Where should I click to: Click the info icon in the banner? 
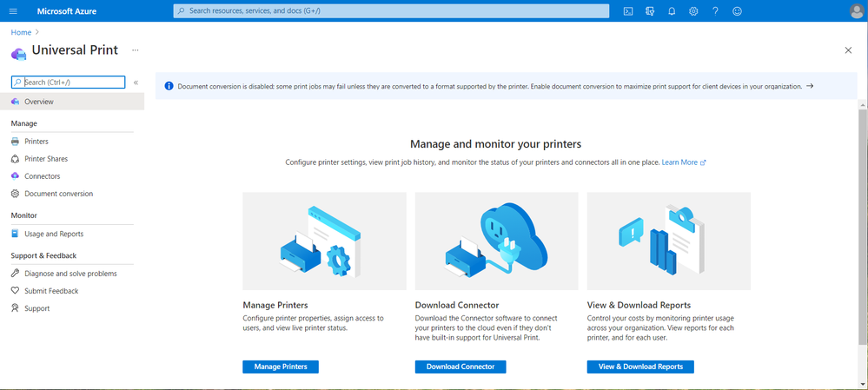coord(169,86)
